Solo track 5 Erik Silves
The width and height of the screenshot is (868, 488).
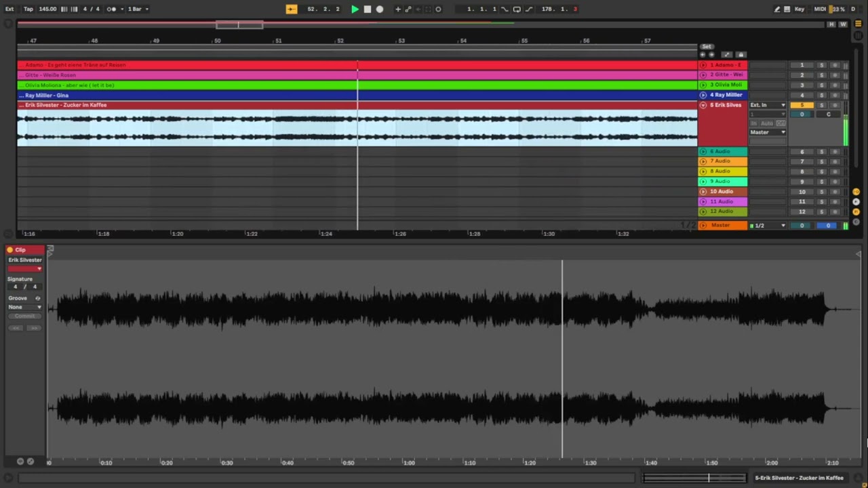click(x=822, y=105)
